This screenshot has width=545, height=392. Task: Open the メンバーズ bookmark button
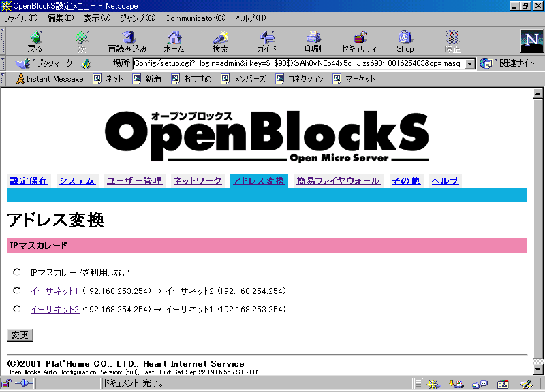(x=243, y=79)
